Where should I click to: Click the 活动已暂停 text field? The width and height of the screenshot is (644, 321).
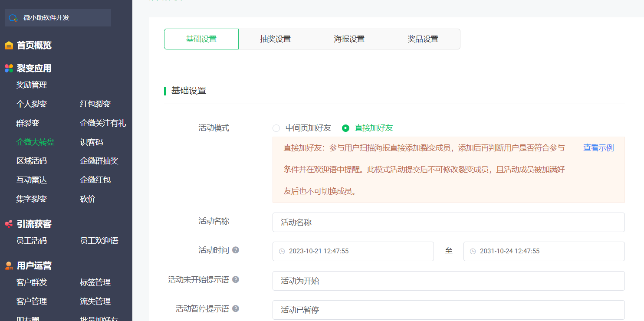(448, 310)
